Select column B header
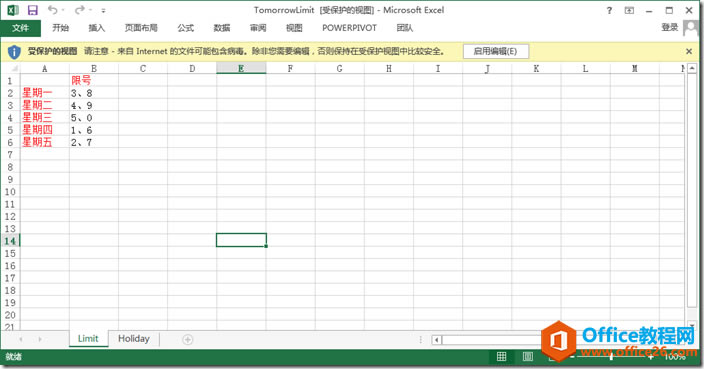 94,69
